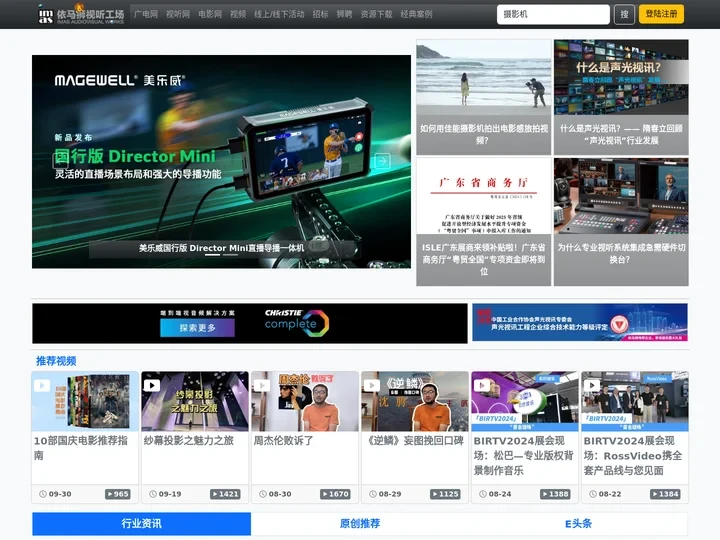Viewport: 720px width, 540px height.
Task: Click the 1670 view count badge
Action: coord(335,494)
